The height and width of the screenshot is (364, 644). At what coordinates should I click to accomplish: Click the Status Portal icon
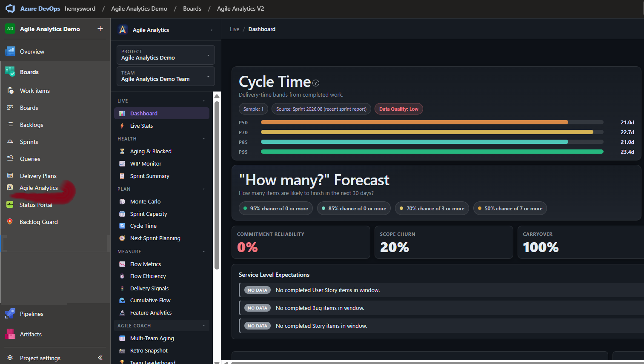(x=10, y=205)
